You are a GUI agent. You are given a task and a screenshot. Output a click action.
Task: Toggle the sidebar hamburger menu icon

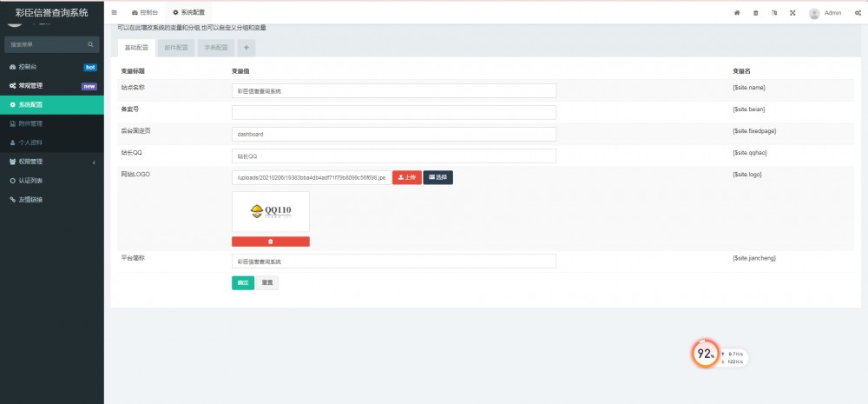(x=115, y=13)
